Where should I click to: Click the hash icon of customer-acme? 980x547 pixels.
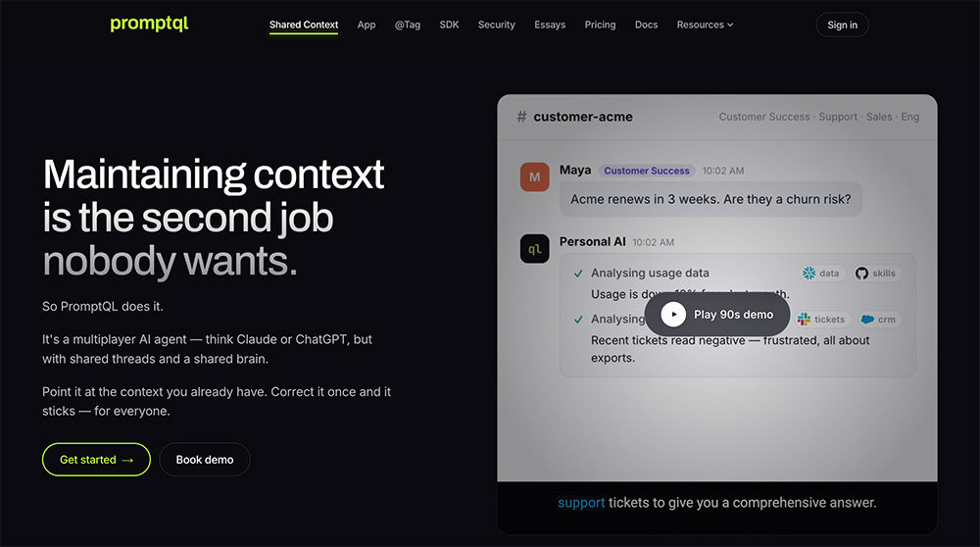(x=521, y=117)
